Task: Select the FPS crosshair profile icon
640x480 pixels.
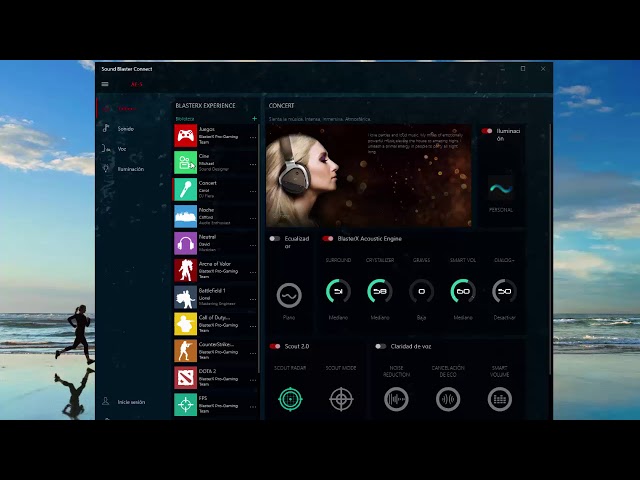Action: pyautogui.click(x=185, y=405)
